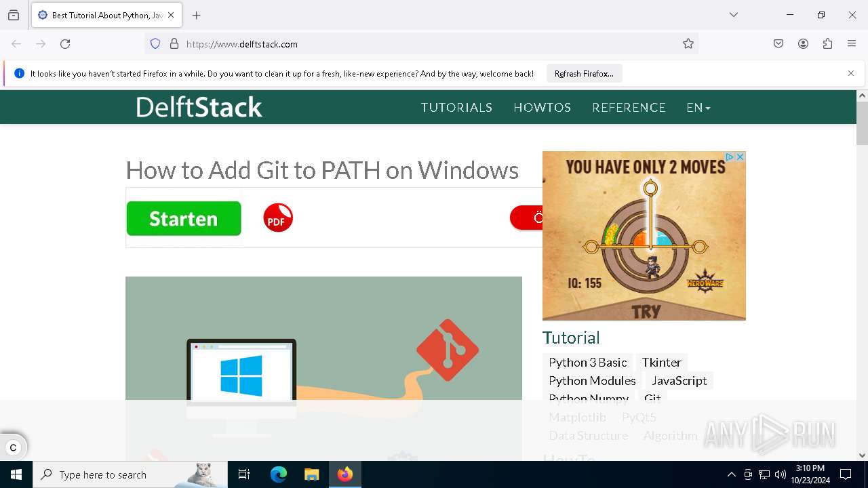Open the Tkinter tutorial link
Viewport: 868px width, 488px height.
tap(661, 363)
